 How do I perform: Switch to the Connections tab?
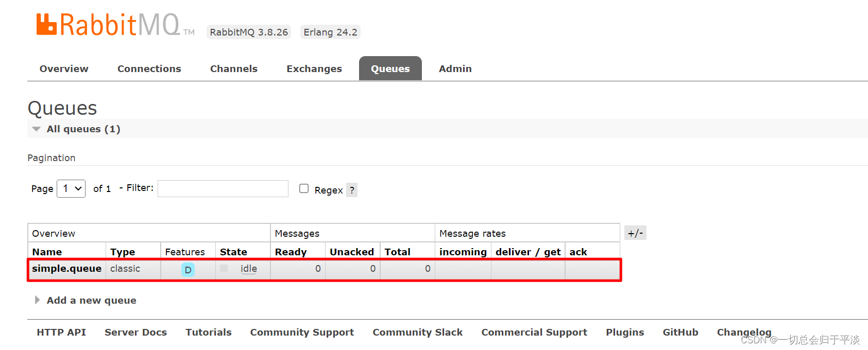pos(149,68)
